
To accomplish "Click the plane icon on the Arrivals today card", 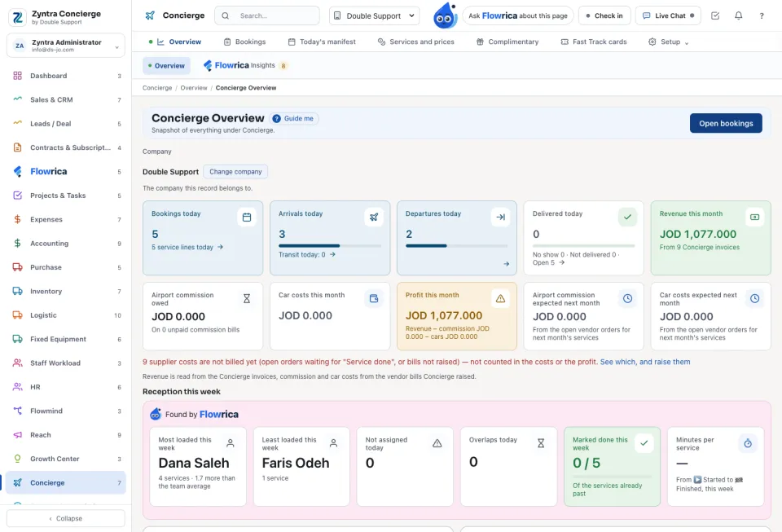I will click(374, 218).
